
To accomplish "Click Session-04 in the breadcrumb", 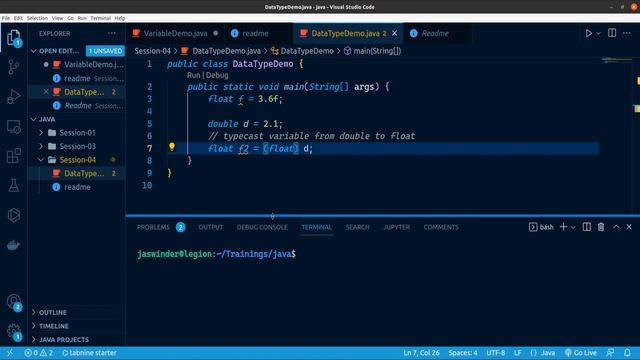I will pyautogui.click(x=153, y=51).
